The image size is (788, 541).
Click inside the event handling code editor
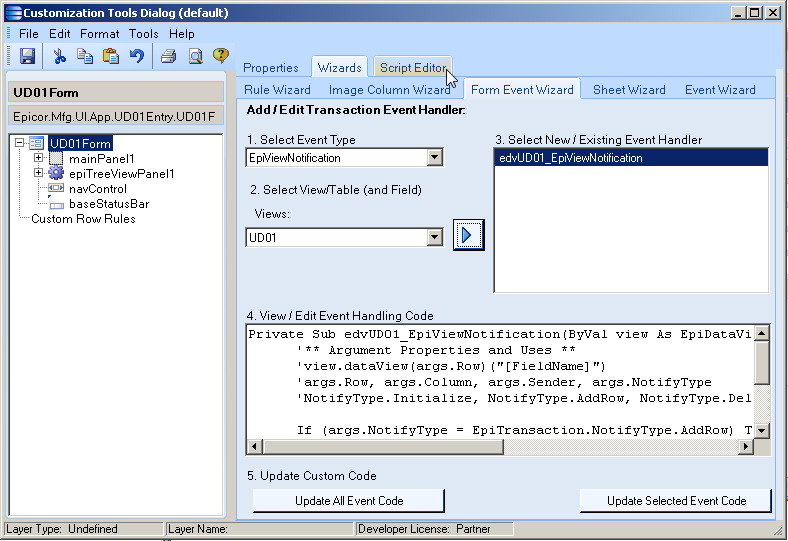coord(501,382)
